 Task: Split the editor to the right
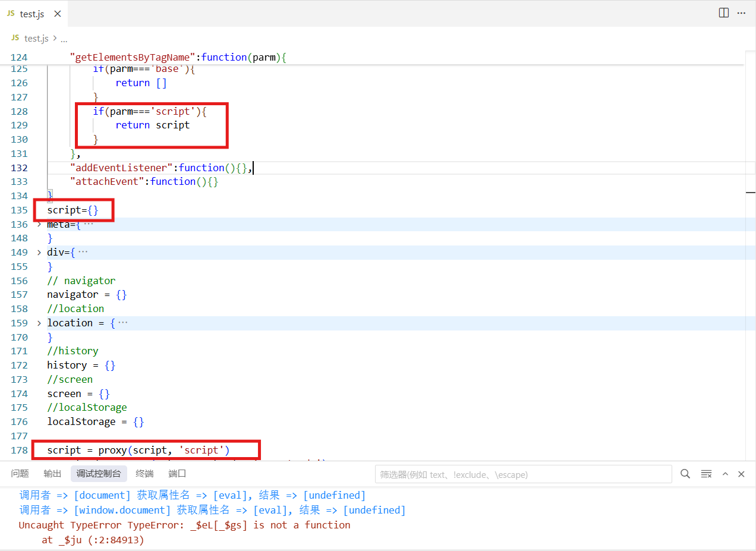pos(723,13)
